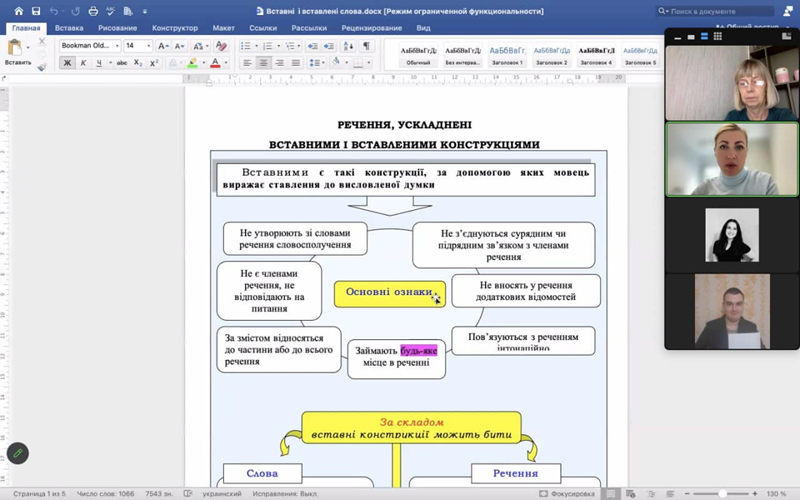Open user share icon in title bar
This screenshot has height=500, width=800.
point(787,11)
